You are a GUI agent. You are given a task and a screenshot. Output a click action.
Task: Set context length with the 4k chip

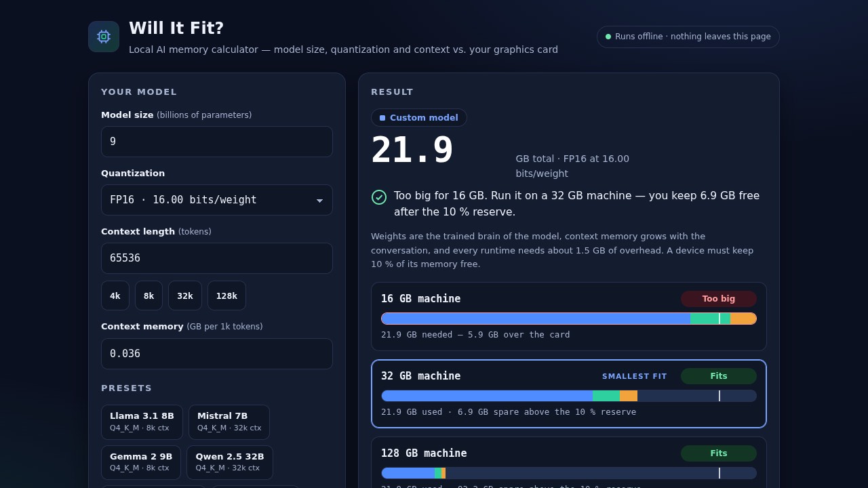115,296
